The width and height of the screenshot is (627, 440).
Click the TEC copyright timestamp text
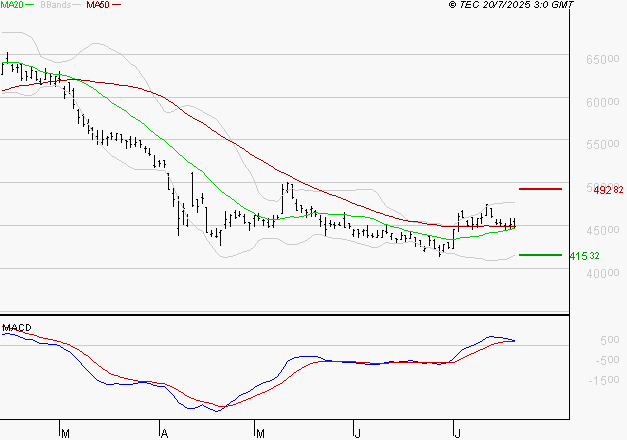pos(511,6)
